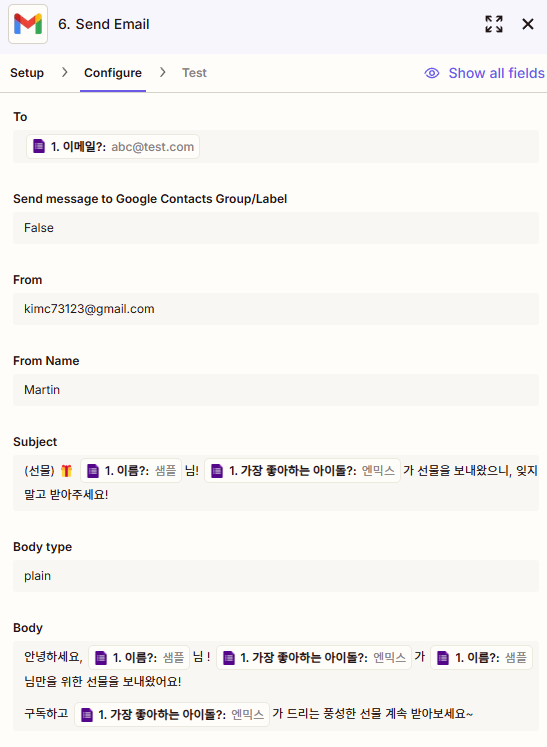Click the 이메일 form icon in To field
This screenshot has width=547, height=747.
point(39,146)
